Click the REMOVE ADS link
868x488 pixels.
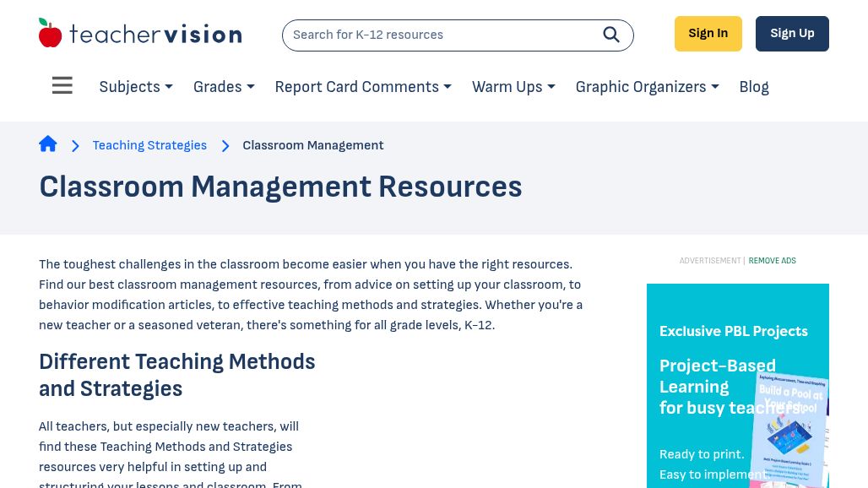tap(772, 261)
